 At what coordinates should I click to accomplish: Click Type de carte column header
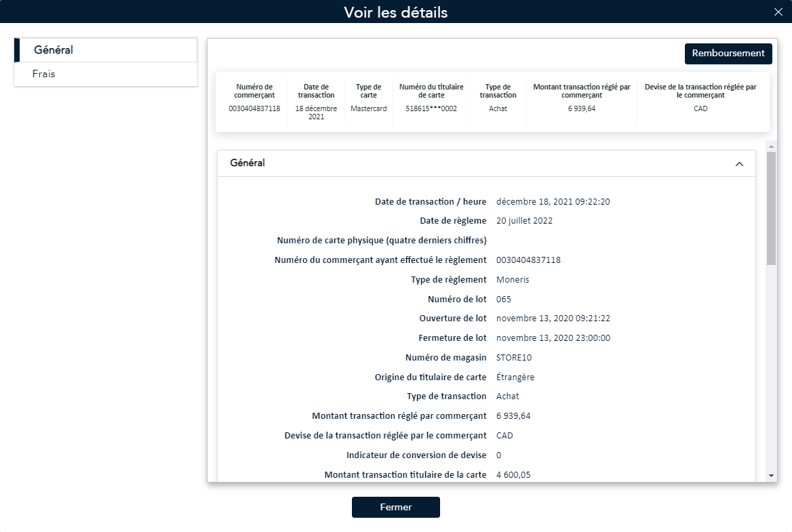point(369,91)
